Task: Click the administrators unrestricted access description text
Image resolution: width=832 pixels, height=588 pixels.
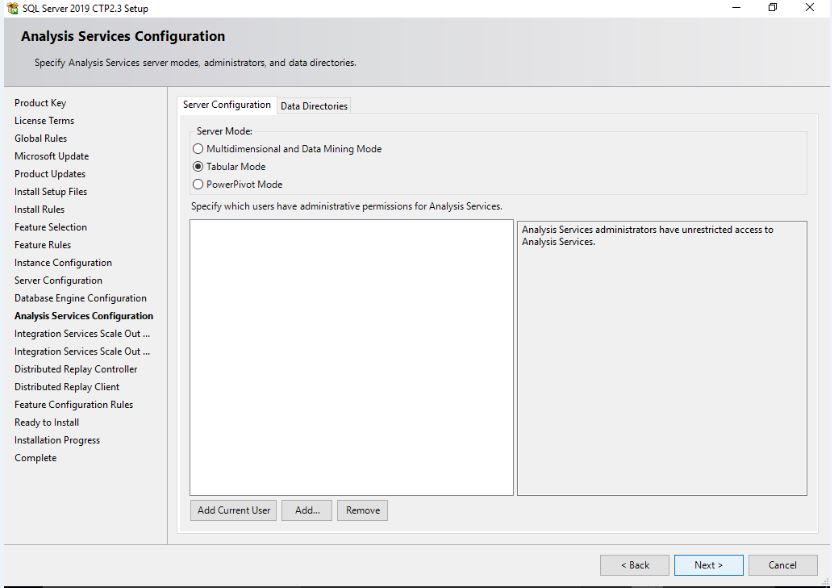Action: [x=647, y=236]
